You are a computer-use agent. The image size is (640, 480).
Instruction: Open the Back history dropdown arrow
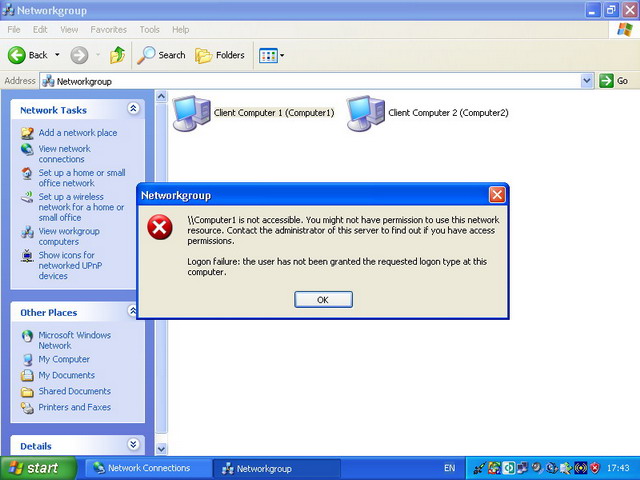click(x=57, y=55)
